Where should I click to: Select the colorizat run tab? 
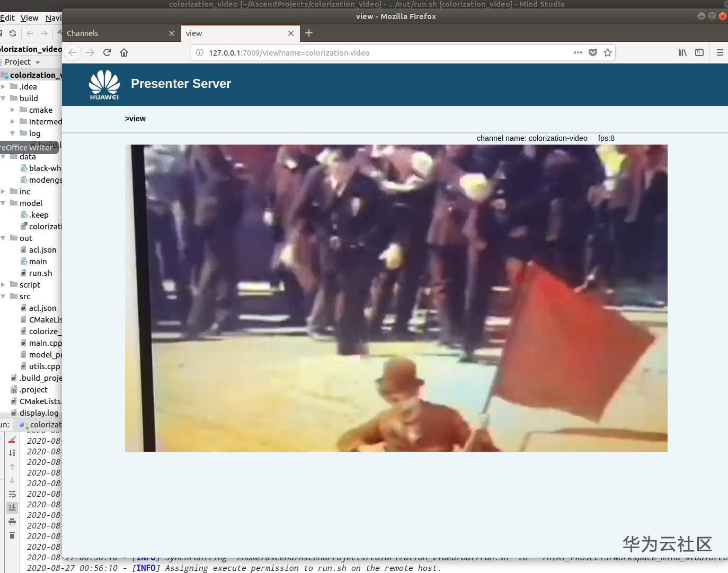pyautogui.click(x=40, y=424)
